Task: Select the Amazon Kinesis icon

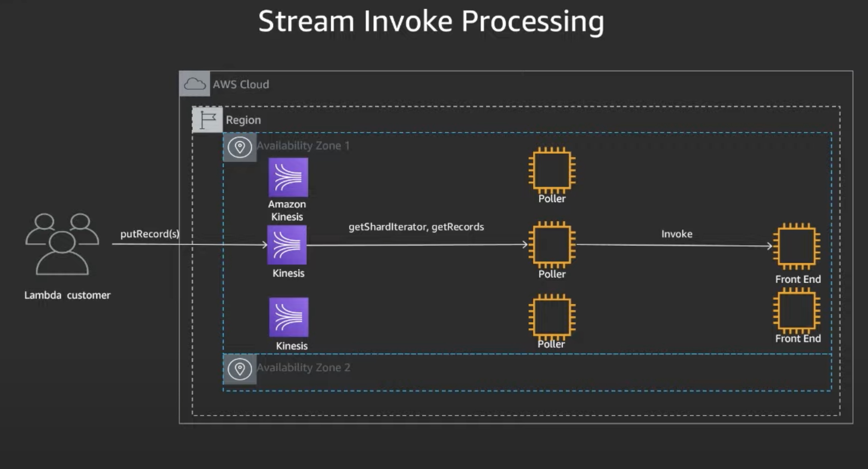Action: (x=288, y=177)
